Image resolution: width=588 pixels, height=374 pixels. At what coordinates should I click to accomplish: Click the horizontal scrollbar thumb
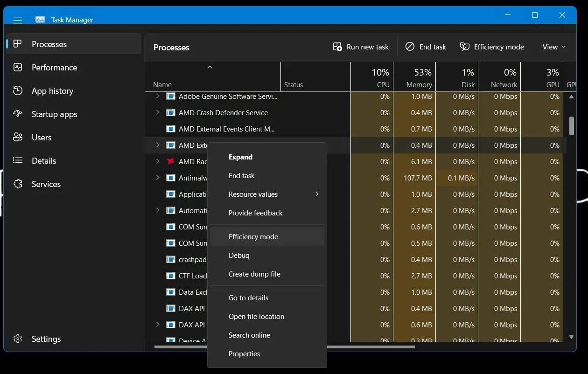click(285, 347)
